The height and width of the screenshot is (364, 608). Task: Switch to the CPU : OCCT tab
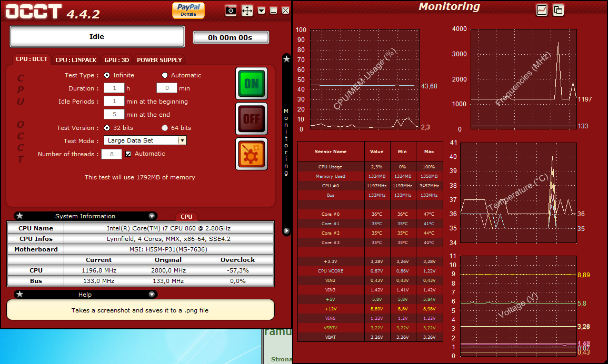coord(32,59)
